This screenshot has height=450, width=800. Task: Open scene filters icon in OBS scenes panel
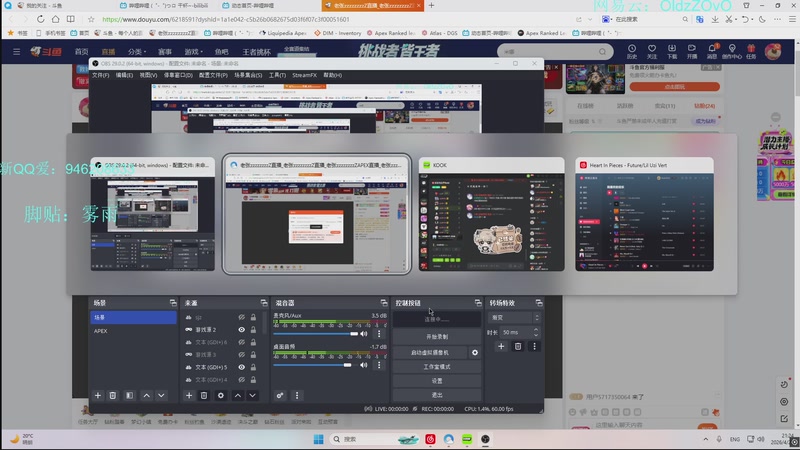click(x=130, y=395)
